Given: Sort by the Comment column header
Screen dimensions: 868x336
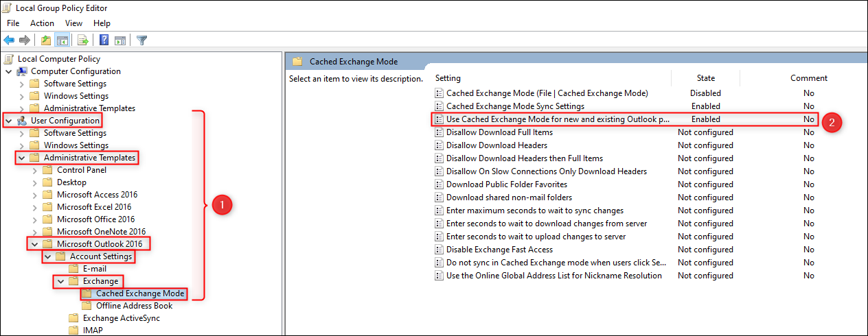Looking at the screenshot, I should [x=809, y=78].
